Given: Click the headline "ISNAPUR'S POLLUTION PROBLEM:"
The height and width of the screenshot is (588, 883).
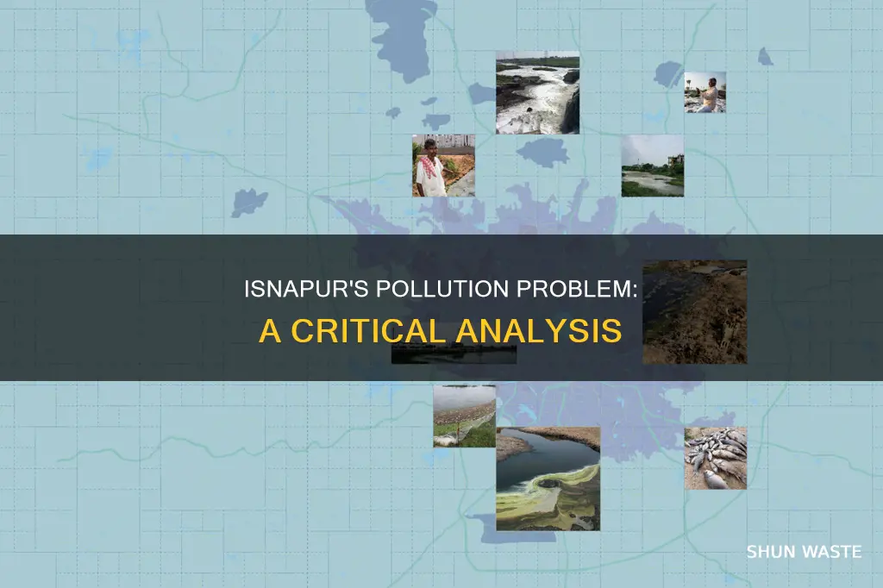Looking at the screenshot, I should point(441,289).
